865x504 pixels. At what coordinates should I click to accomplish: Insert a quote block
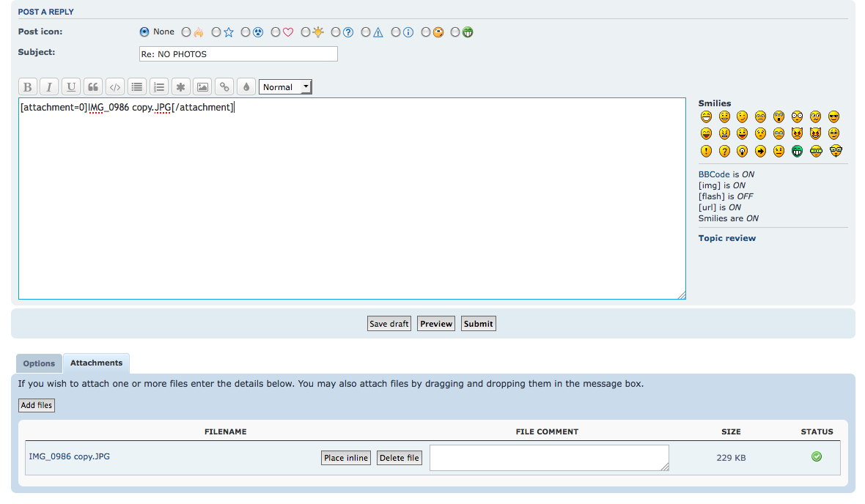click(93, 87)
